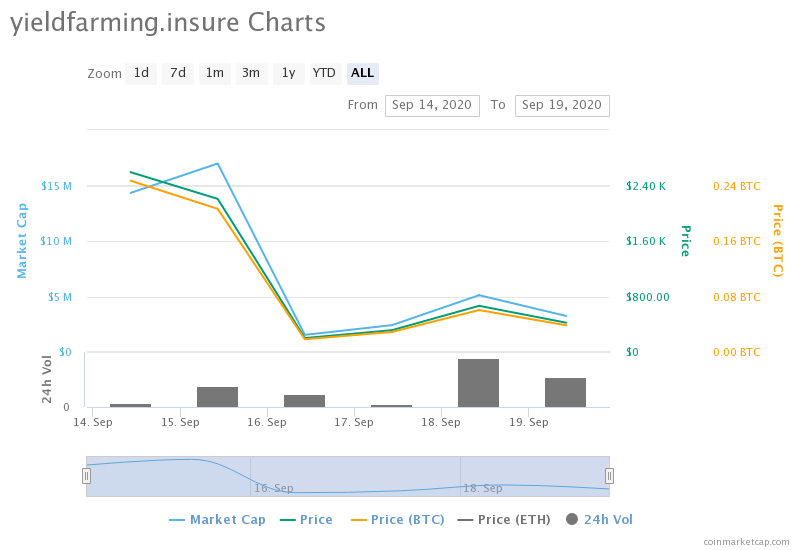Click the right navigator range handle
This screenshot has height=550, width=800.
pyautogui.click(x=609, y=476)
